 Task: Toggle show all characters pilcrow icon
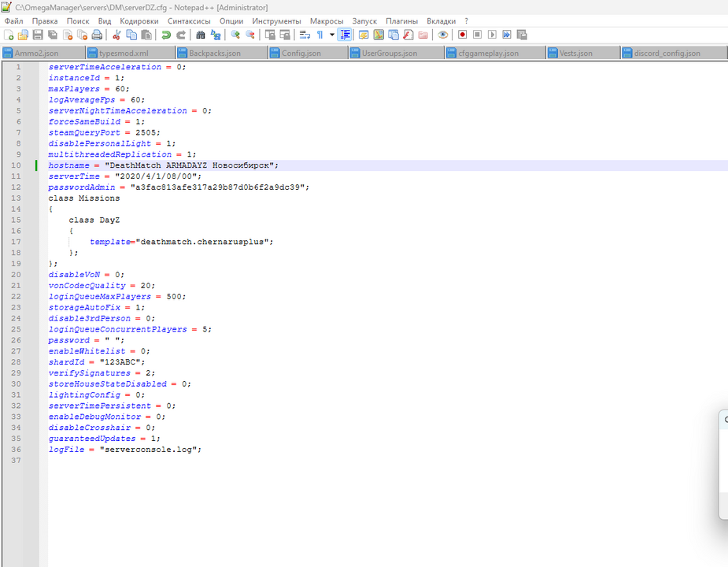pyautogui.click(x=320, y=35)
